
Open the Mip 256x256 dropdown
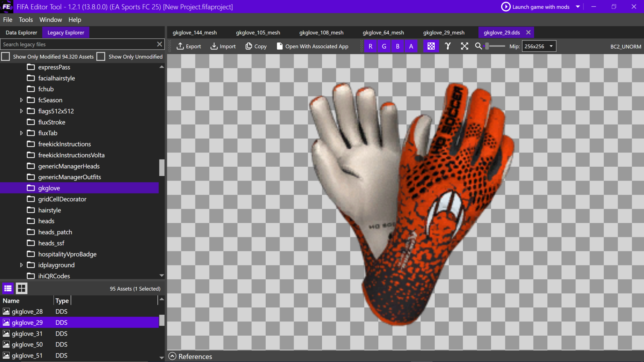539,46
